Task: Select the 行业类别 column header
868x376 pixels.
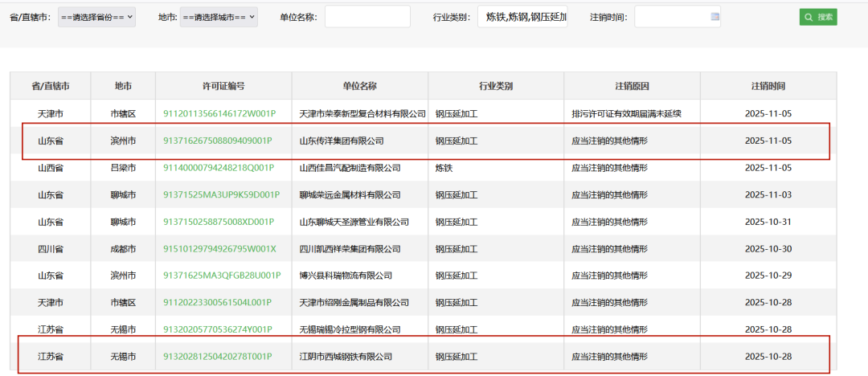Action: click(x=496, y=87)
